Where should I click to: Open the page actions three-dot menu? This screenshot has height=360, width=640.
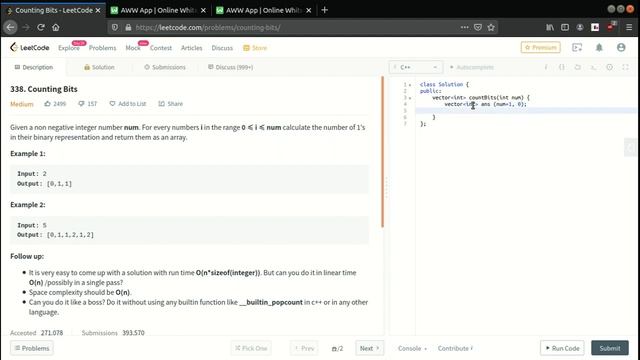(x=464, y=27)
